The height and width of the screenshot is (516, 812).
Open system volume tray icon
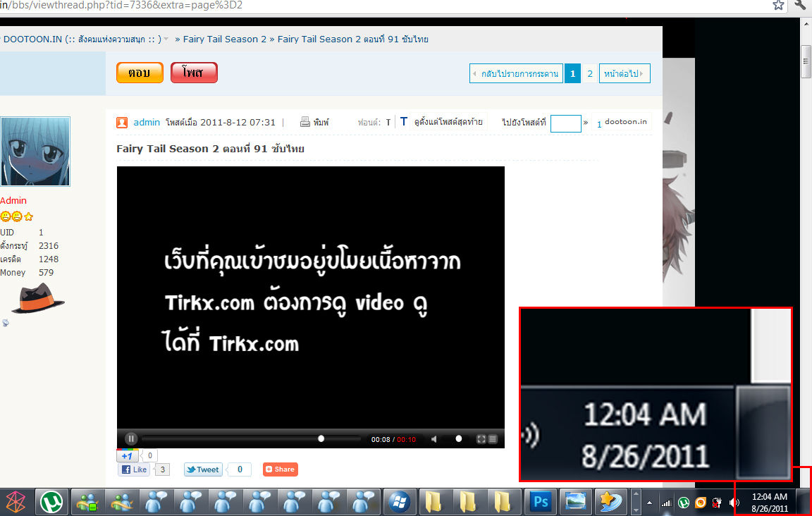point(734,503)
